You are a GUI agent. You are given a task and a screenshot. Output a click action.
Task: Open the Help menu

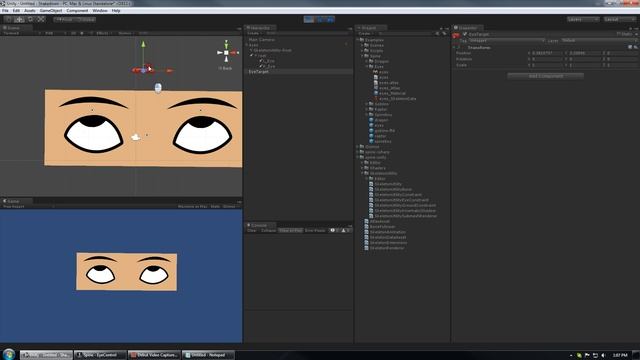point(116,11)
